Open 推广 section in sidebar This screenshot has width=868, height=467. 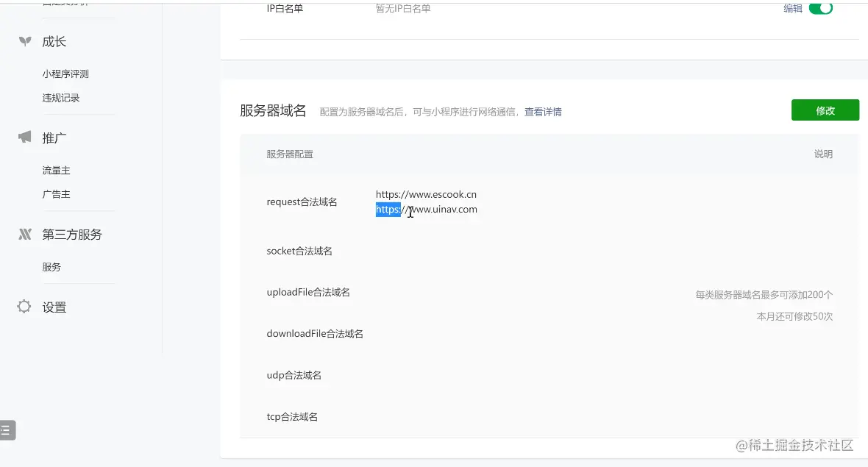(x=54, y=138)
